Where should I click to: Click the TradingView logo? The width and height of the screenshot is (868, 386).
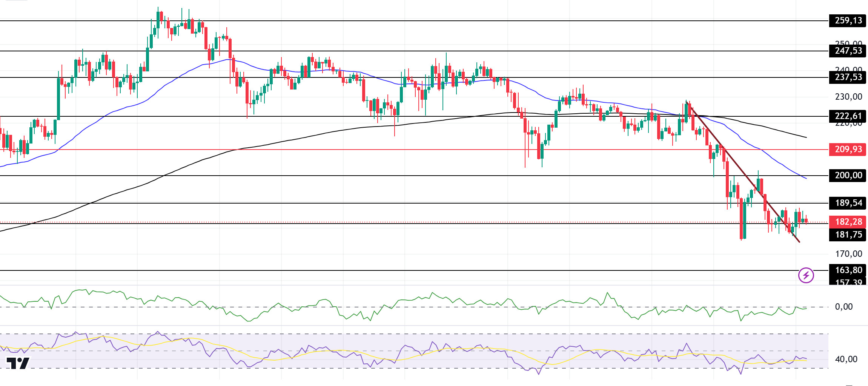18,363
